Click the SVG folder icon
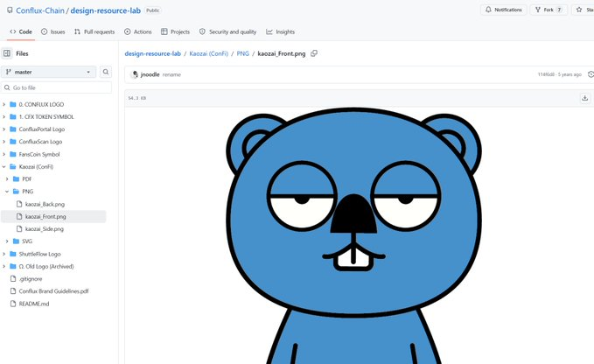 (x=16, y=241)
